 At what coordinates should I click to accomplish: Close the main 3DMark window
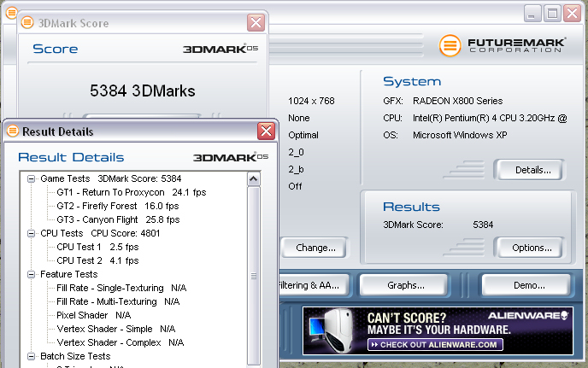pyautogui.click(x=573, y=14)
